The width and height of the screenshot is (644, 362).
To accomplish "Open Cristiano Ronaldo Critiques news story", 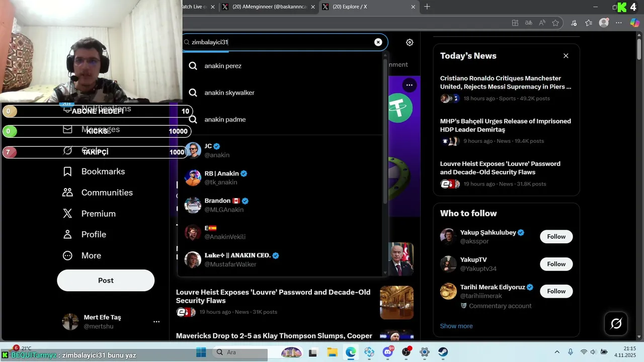I will [506, 82].
